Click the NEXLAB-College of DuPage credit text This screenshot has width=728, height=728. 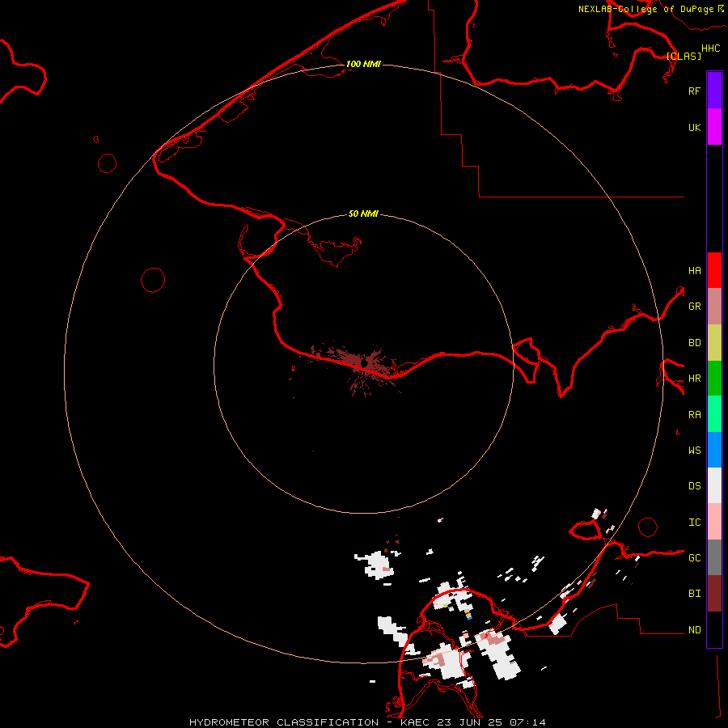645,9
